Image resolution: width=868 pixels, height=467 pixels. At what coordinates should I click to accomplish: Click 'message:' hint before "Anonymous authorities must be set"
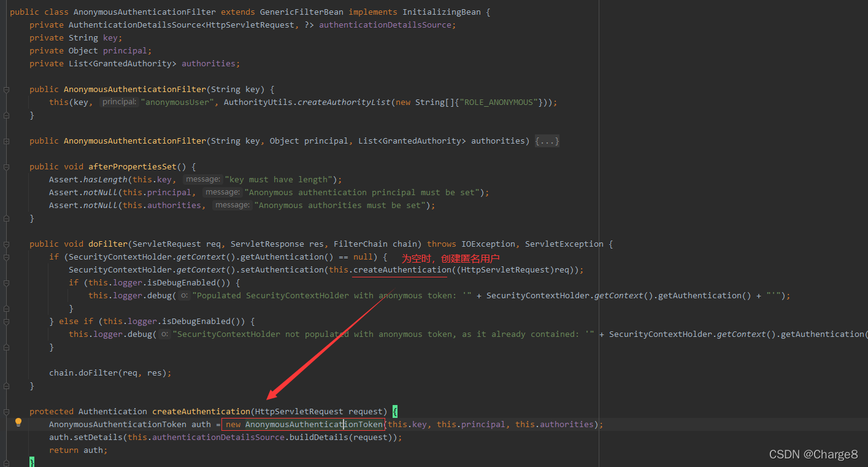point(232,205)
